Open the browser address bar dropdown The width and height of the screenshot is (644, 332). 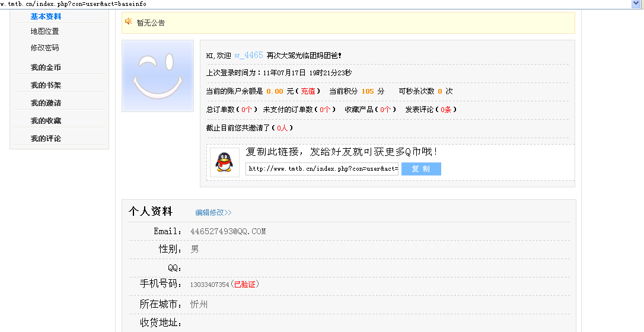click(x=636, y=4)
